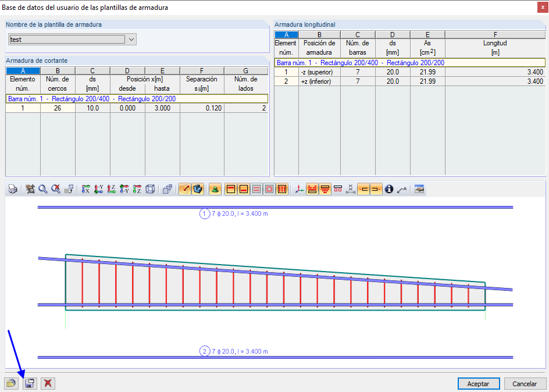Click the Cancelar button
549x392 pixels.
(x=525, y=384)
